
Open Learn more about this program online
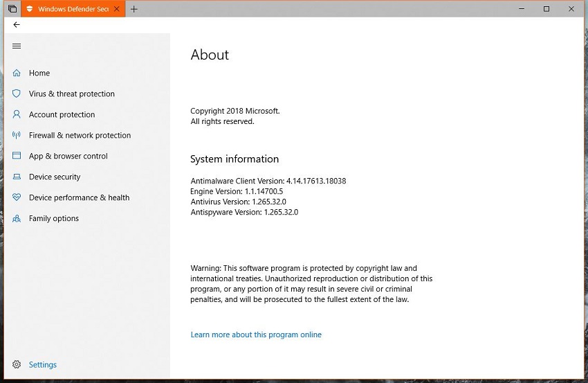pyautogui.click(x=256, y=335)
